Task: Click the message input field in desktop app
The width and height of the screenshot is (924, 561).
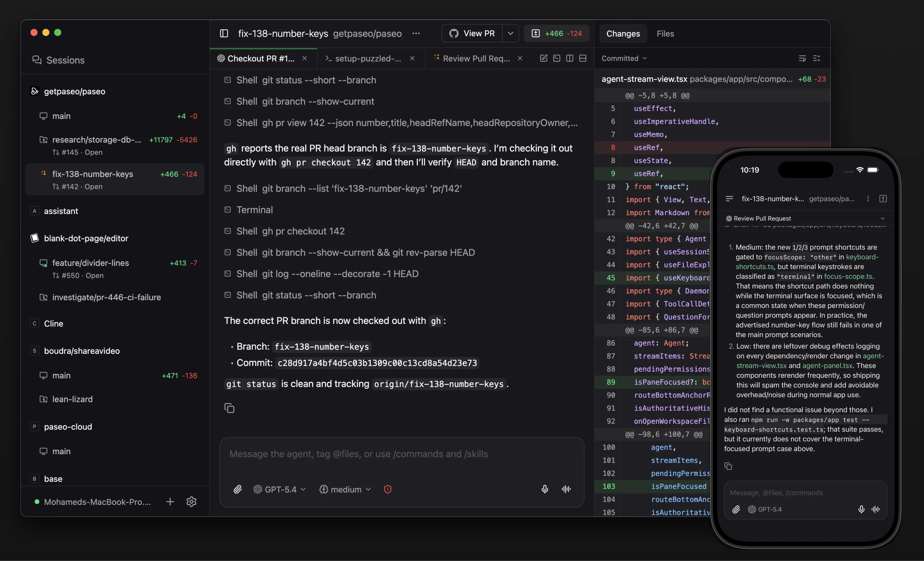Action: pyautogui.click(x=401, y=454)
